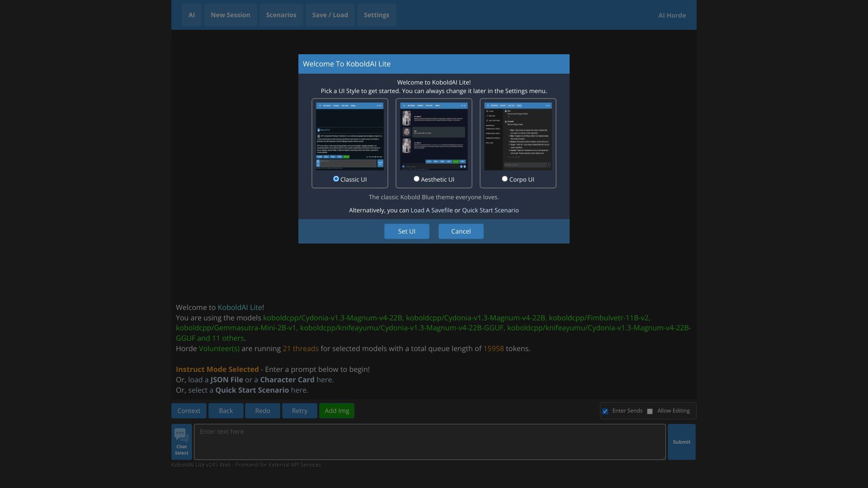868x488 pixels.
Task: Click the JSON File link
Action: click(226, 380)
